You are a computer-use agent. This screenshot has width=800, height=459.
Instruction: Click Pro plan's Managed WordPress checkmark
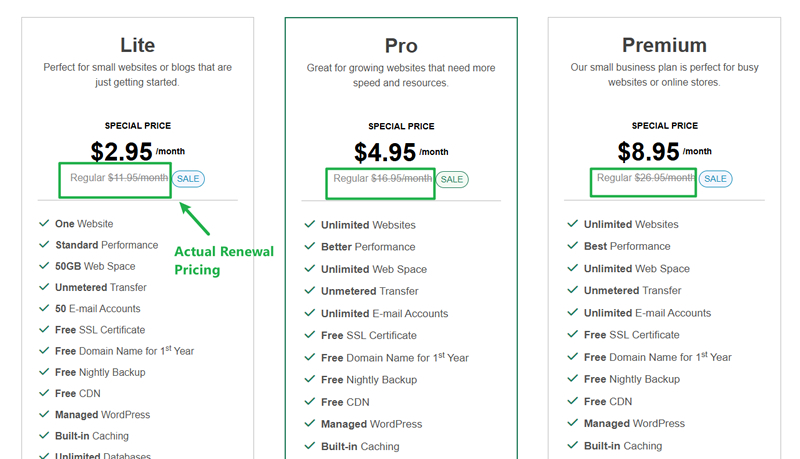pyautogui.click(x=308, y=424)
